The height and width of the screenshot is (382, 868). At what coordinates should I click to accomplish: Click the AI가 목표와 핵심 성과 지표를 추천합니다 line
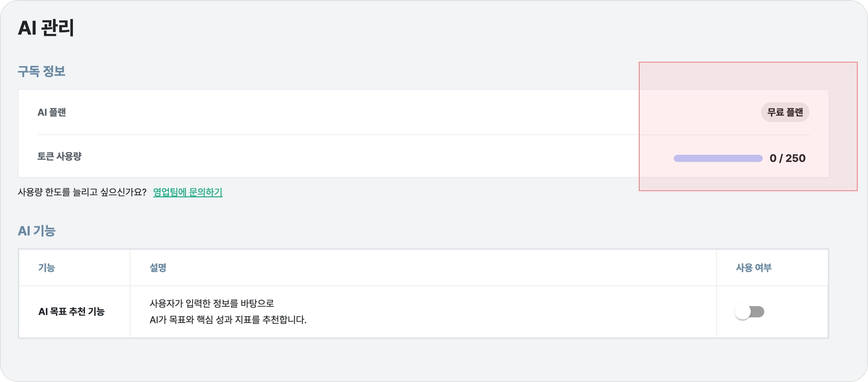tap(228, 320)
